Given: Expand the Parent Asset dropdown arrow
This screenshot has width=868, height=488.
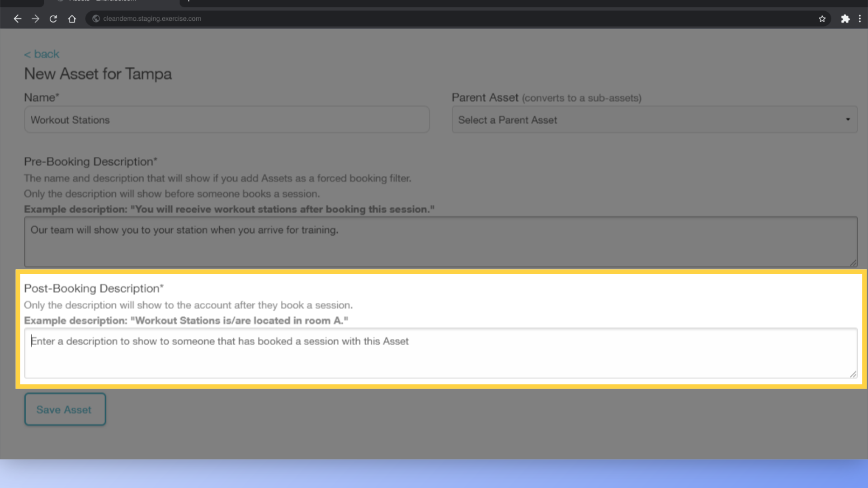Looking at the screenshot, I should pyautogui.click(x=847, y=119).
